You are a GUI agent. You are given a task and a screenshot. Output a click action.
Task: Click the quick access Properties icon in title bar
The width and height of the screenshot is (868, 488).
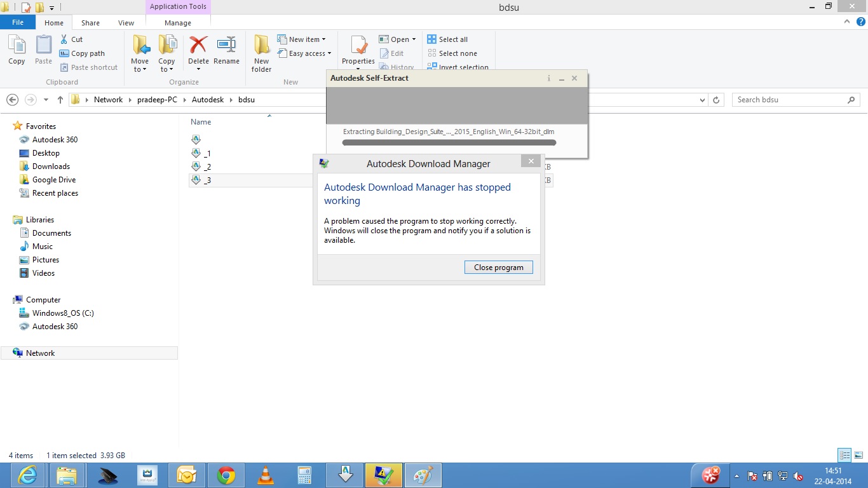click(26, 8)
